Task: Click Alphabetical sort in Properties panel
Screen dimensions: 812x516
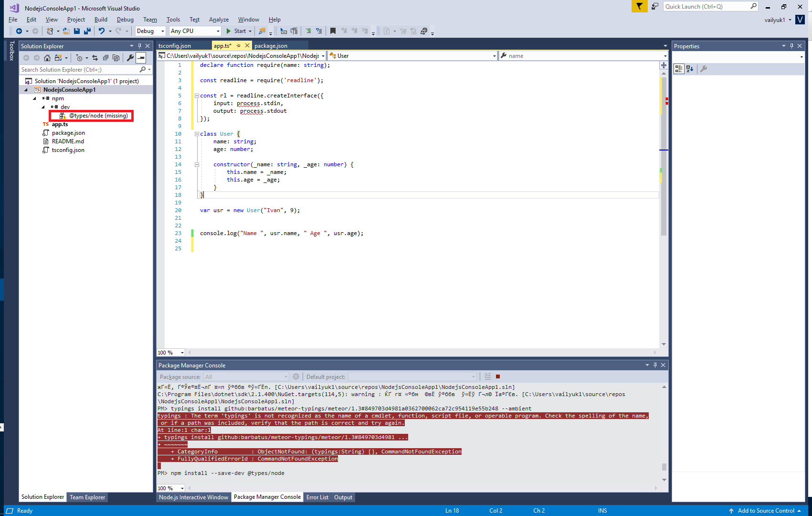Action: tap(690, 69)
